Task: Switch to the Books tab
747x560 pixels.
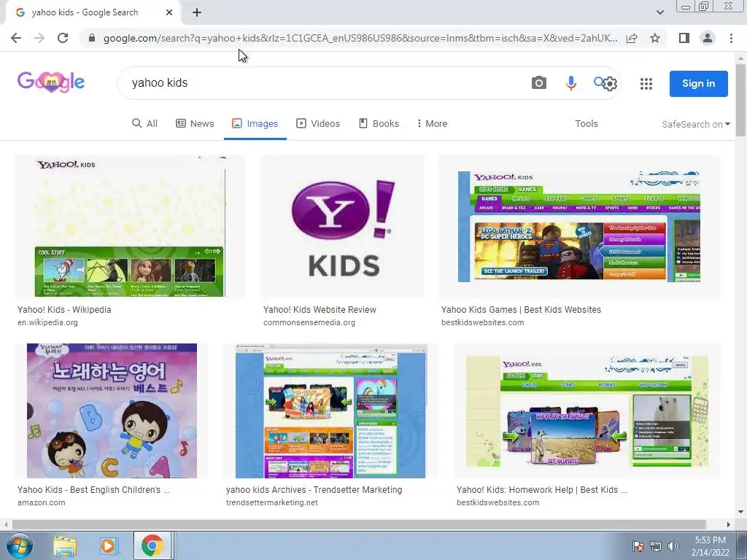Action: pyautogui.click(x=379, y=123)
